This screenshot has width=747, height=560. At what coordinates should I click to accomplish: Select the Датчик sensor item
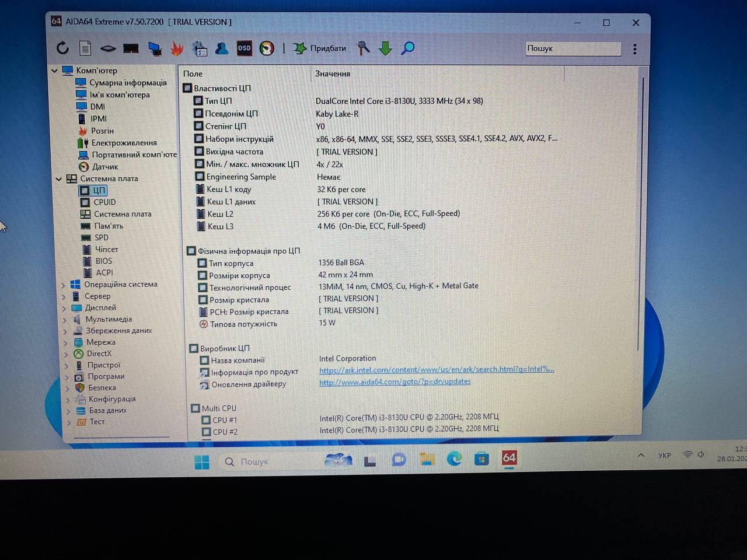105,166
